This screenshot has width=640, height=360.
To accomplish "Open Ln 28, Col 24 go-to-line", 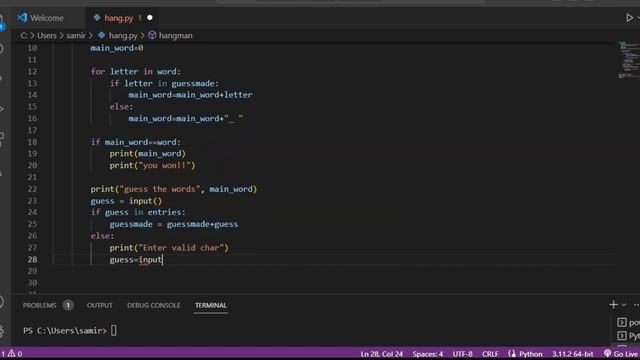I will tap(382, 354).
